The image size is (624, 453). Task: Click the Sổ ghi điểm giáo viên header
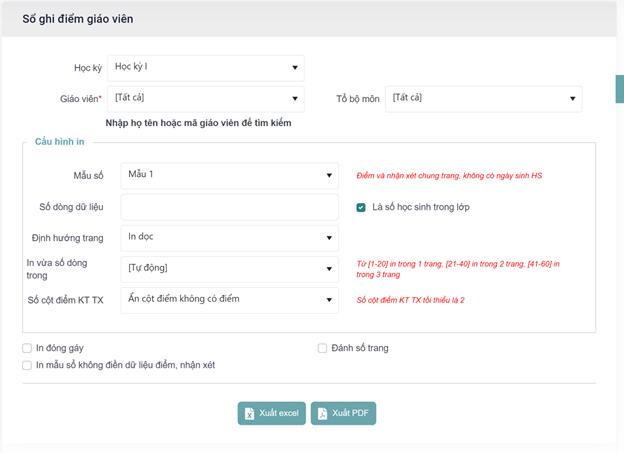click(78, 19)
